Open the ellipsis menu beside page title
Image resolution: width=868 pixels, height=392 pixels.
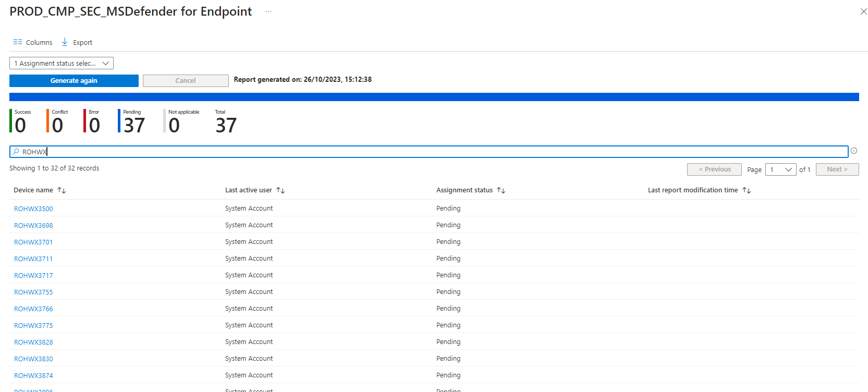[x=268, y=11]
